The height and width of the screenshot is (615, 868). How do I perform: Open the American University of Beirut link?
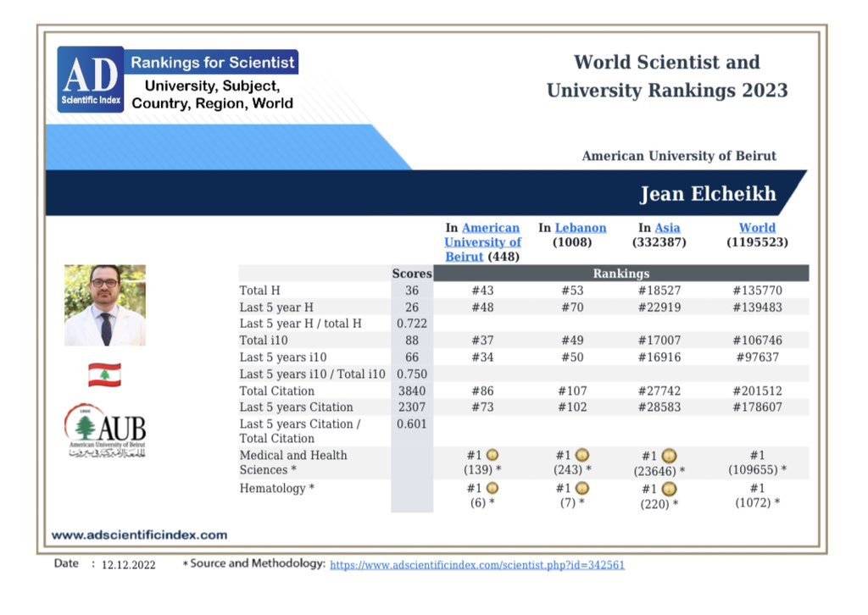(x=482, y=242)
